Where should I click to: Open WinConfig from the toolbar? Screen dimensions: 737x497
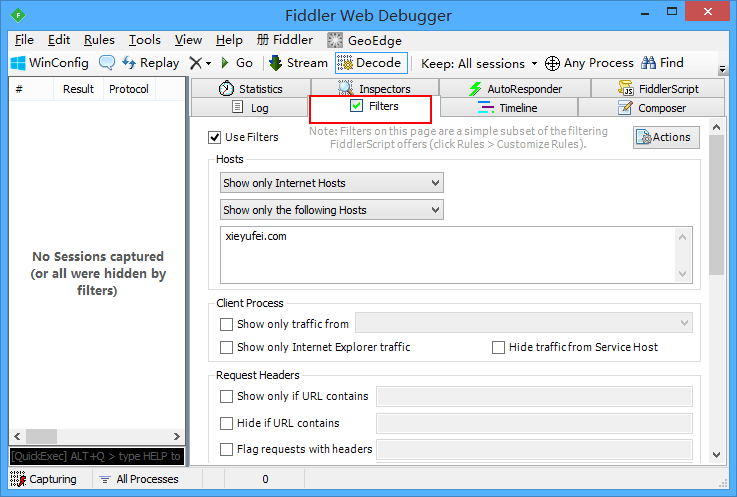49,63
